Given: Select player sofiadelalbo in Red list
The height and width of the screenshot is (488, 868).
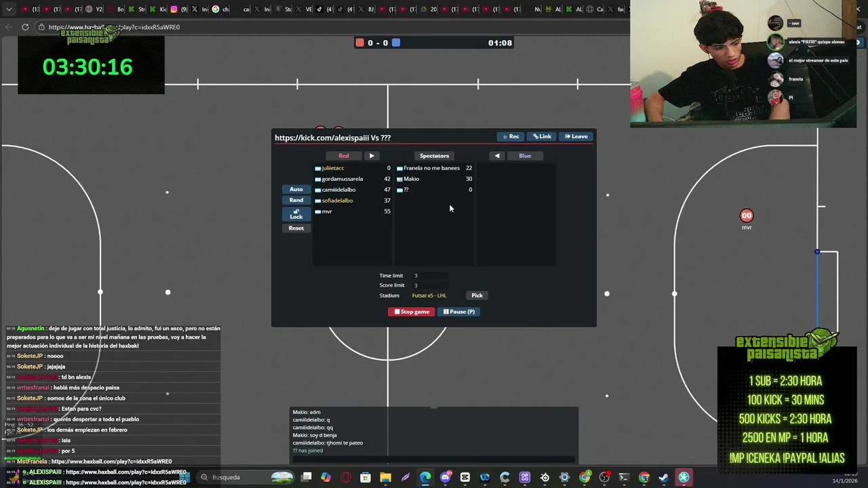Looking at the screenshot, I should pyautogui.click(x=353, y=201).
